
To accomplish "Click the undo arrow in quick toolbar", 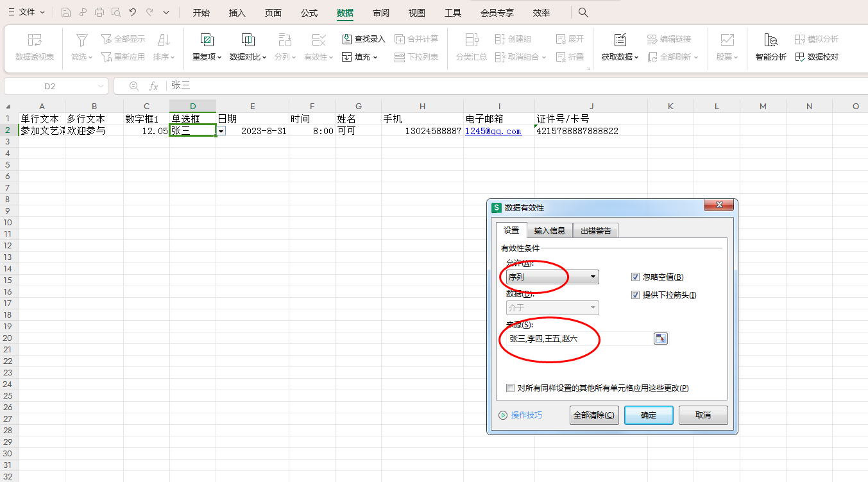I will click(133, 12).
